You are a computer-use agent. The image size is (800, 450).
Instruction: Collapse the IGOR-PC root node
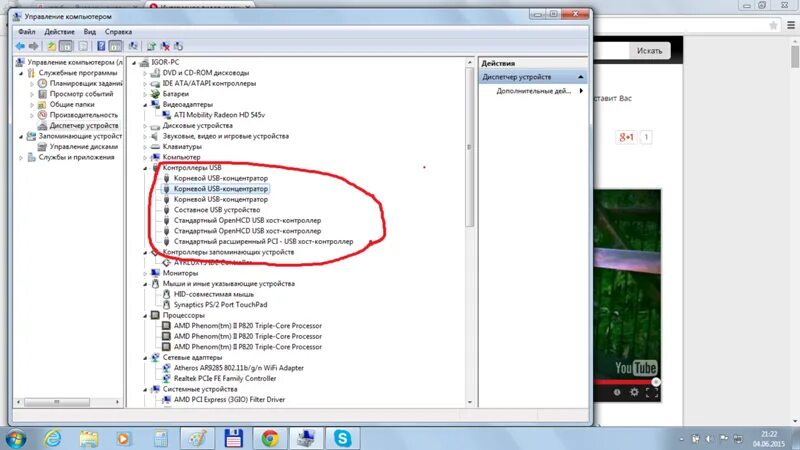tap(135, 63)
